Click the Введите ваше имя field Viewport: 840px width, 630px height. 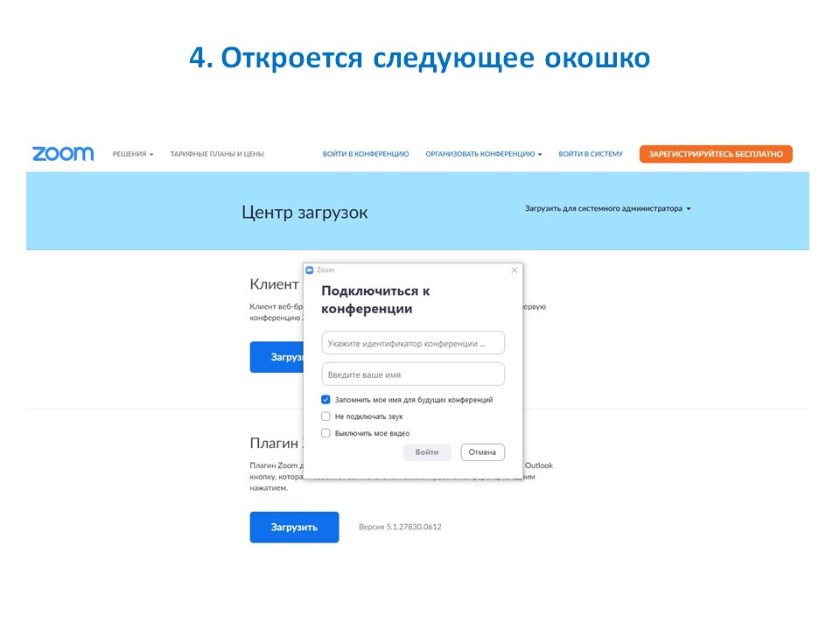click(413, 374)
